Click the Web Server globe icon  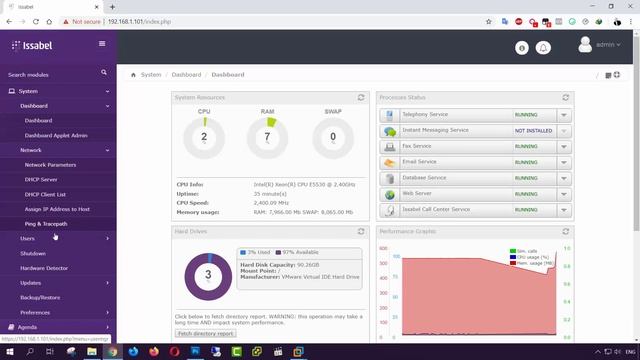389,194
